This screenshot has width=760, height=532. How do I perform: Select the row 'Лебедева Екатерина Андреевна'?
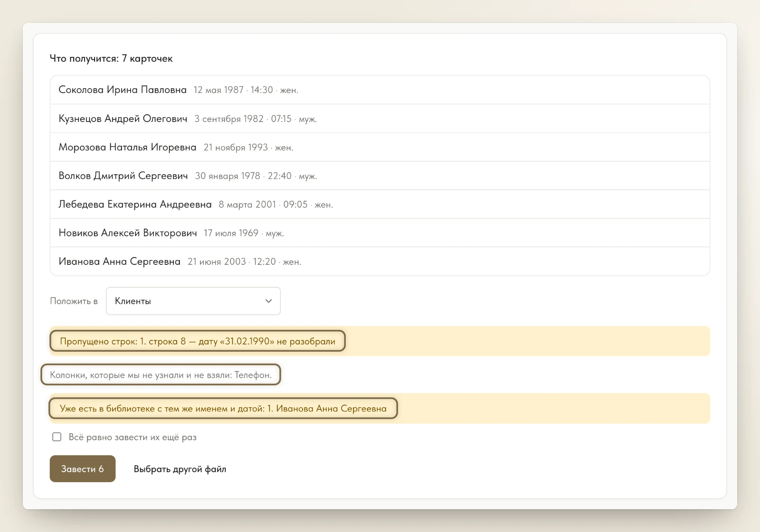[380, 204]
